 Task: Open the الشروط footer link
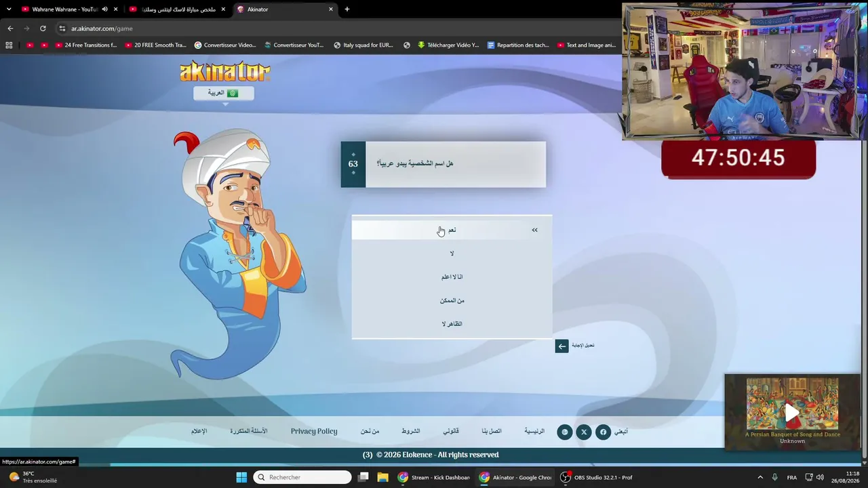(x=410, y=431)
